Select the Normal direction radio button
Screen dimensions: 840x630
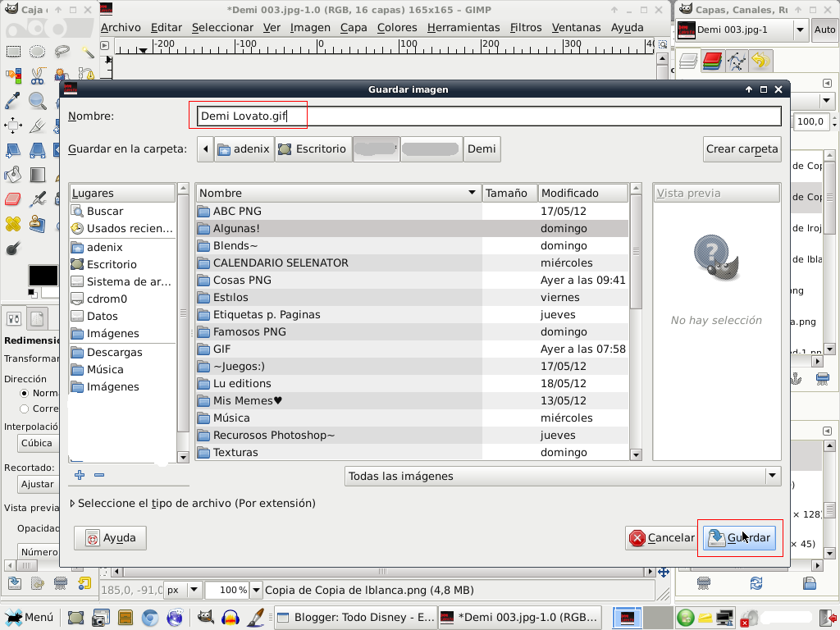coord(24,393)
